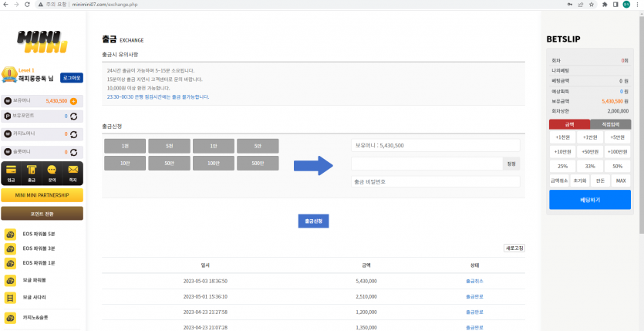
Task: Click the 입금 deposit icon in sidebar
Action: point(12,172)
